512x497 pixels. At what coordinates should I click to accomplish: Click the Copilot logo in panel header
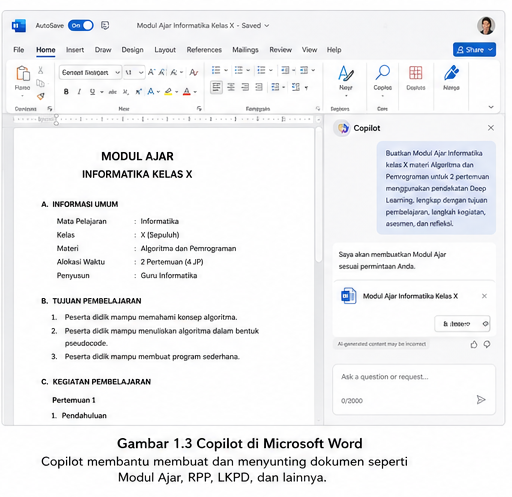(343, 128)
